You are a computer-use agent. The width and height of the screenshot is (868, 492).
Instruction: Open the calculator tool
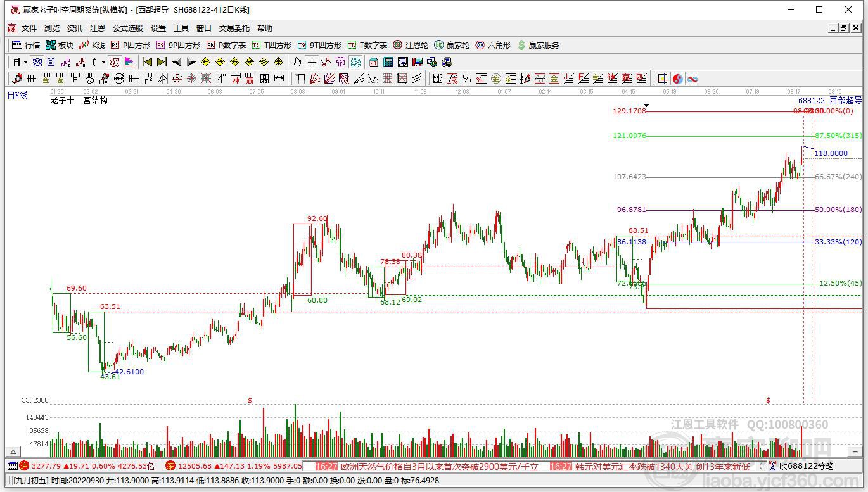pos(388,62)
